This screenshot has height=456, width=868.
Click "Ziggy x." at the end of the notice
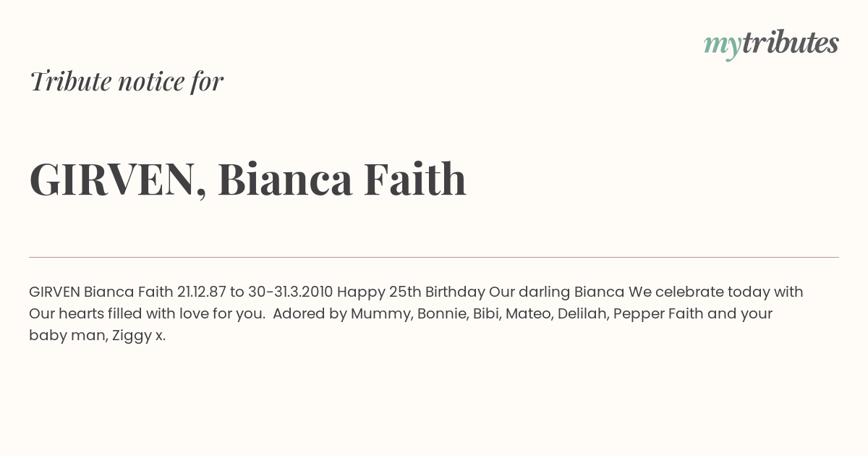[139, 337]
